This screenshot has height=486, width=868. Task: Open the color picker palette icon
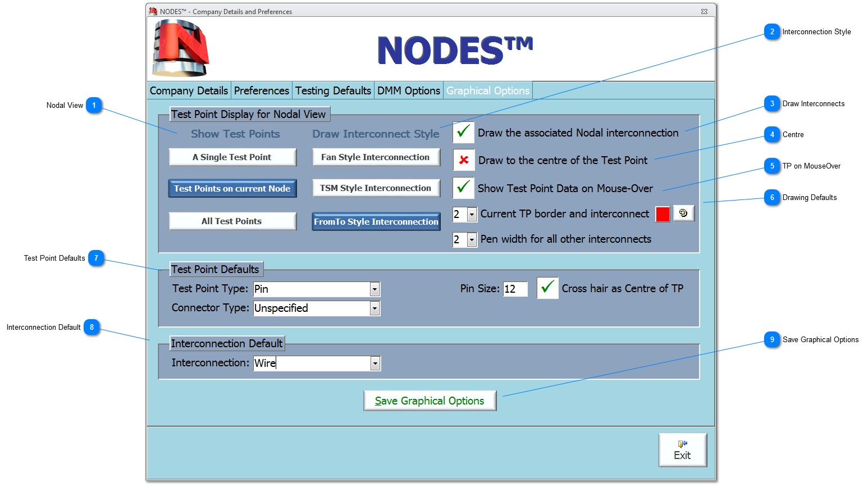[683, 214]
